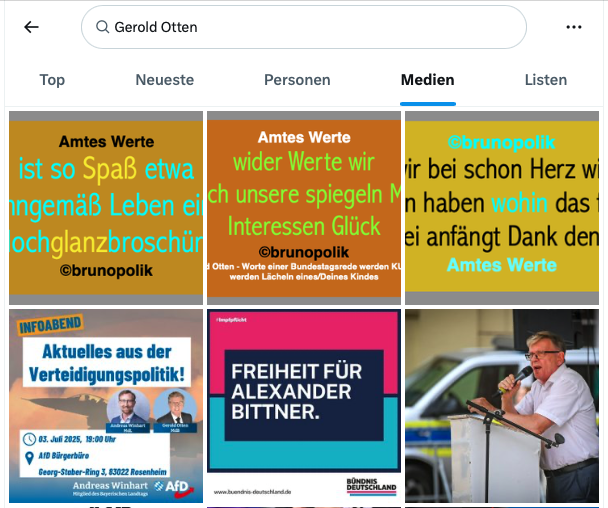Open the Listen tab
Screen dimensions: 608x508
point(546,80)
